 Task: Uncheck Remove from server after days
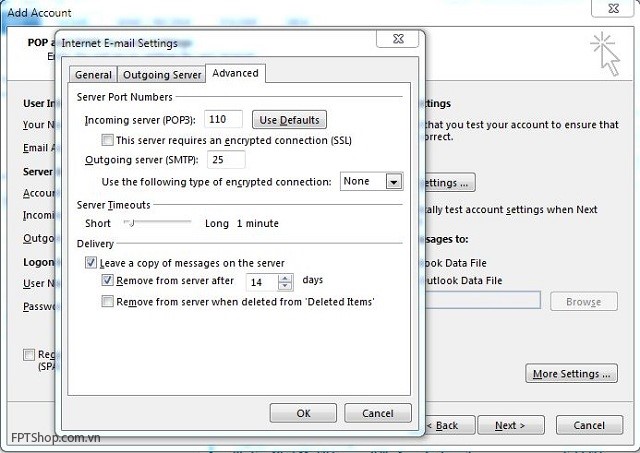108,281
